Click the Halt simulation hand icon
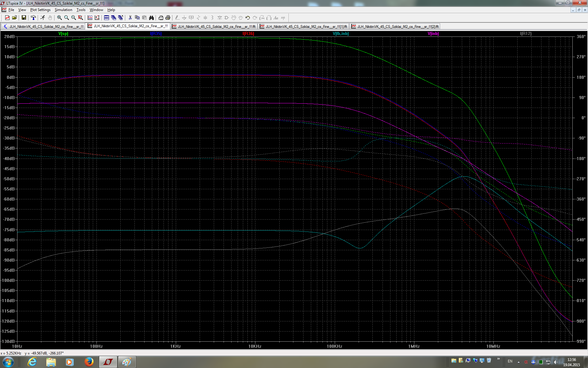 coord(50,18)
